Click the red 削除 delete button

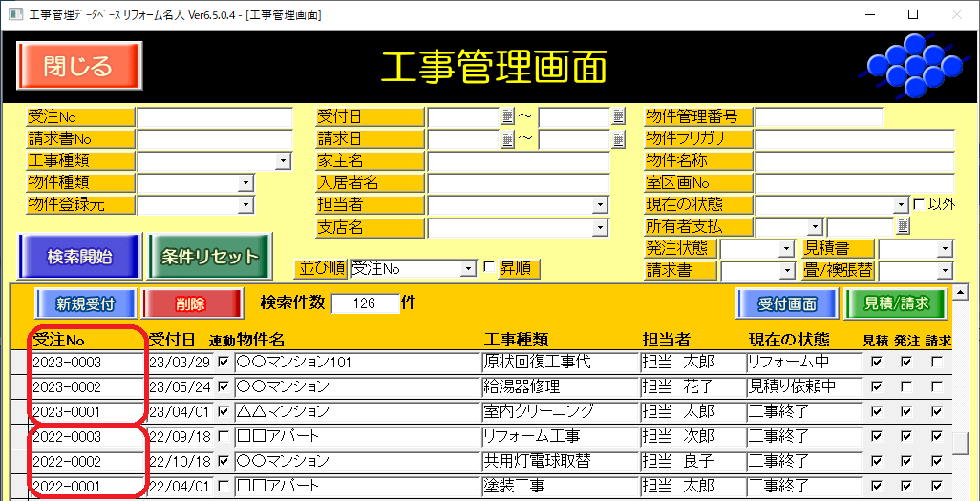click(x=190, y=304)
